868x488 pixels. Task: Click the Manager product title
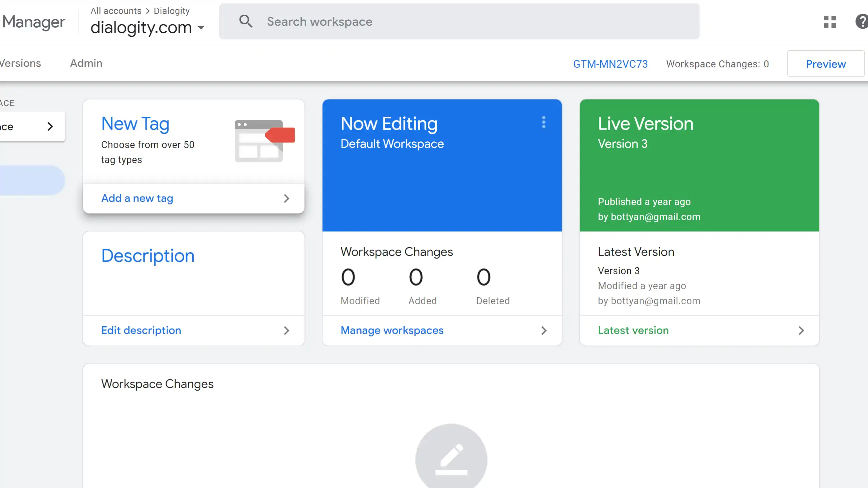coord(33,22)
